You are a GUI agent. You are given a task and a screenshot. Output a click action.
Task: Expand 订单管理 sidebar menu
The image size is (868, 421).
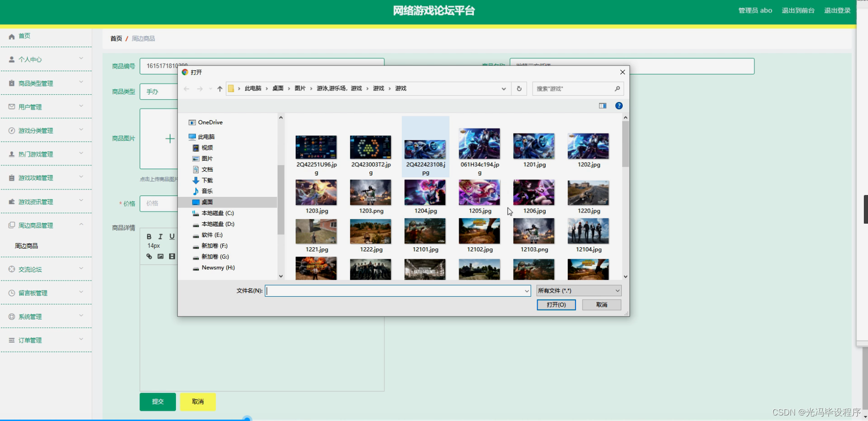pos(46,340)
